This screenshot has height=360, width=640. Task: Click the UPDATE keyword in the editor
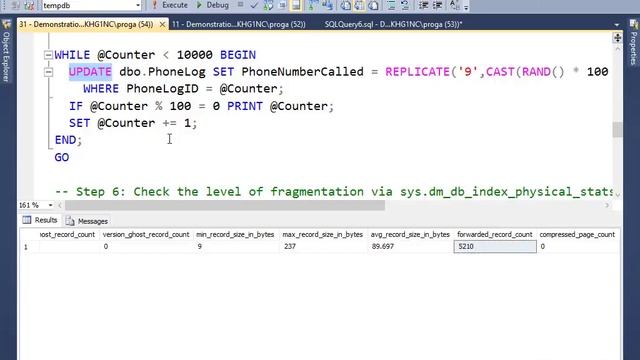tap(90, 72)
